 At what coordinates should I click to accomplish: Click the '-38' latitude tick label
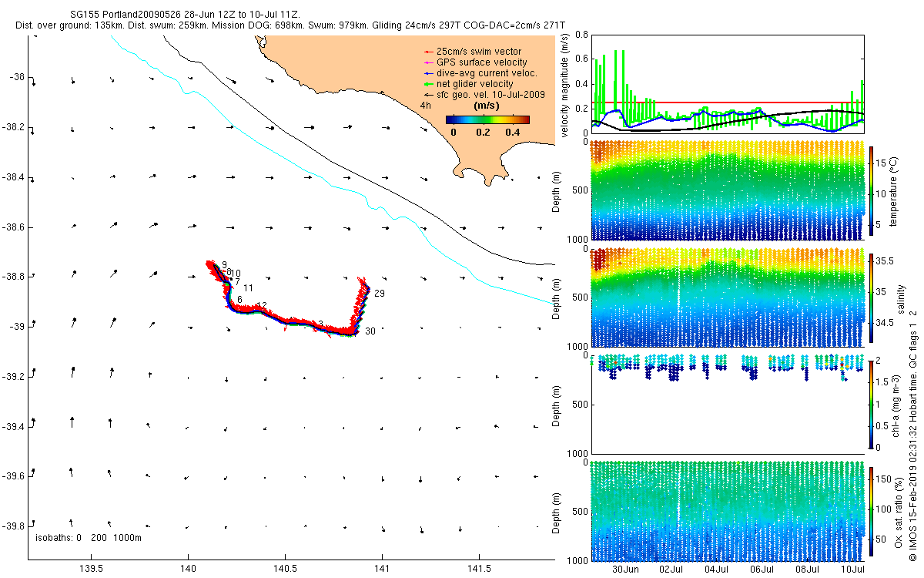[17, 77]
